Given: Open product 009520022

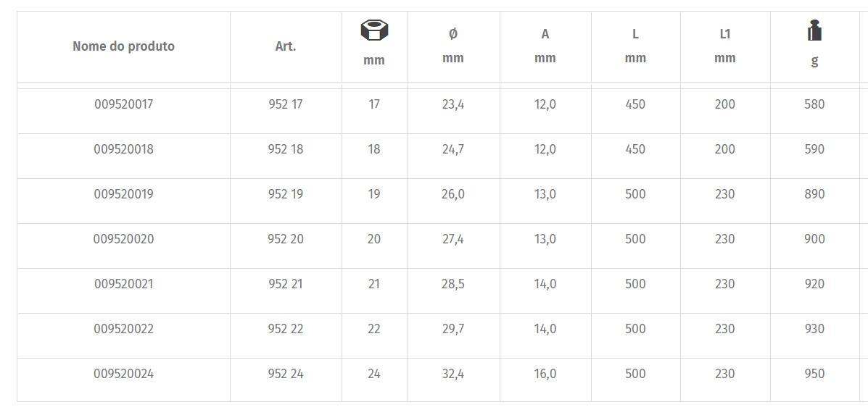Looking at the screenshot, I should tap(123, 329).
